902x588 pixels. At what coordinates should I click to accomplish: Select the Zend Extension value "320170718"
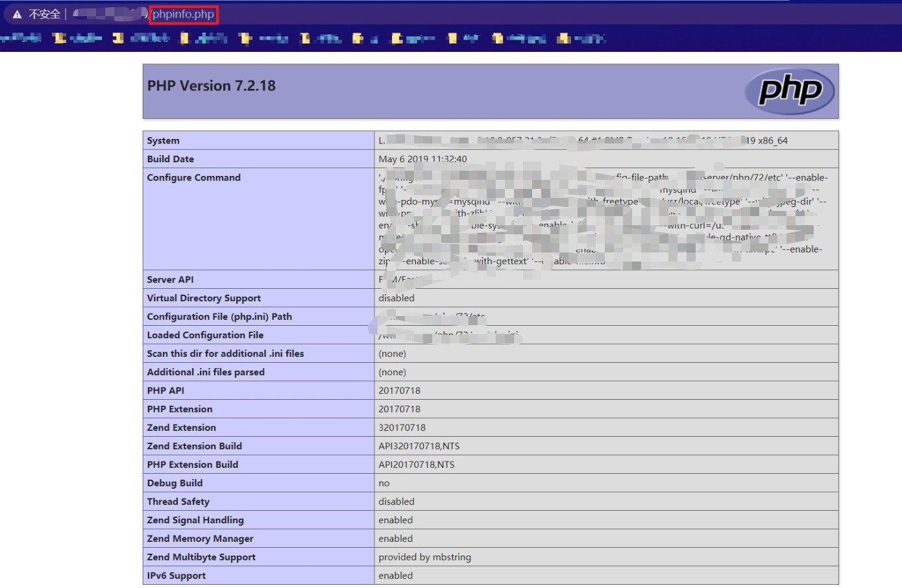(x=402, y=428)
